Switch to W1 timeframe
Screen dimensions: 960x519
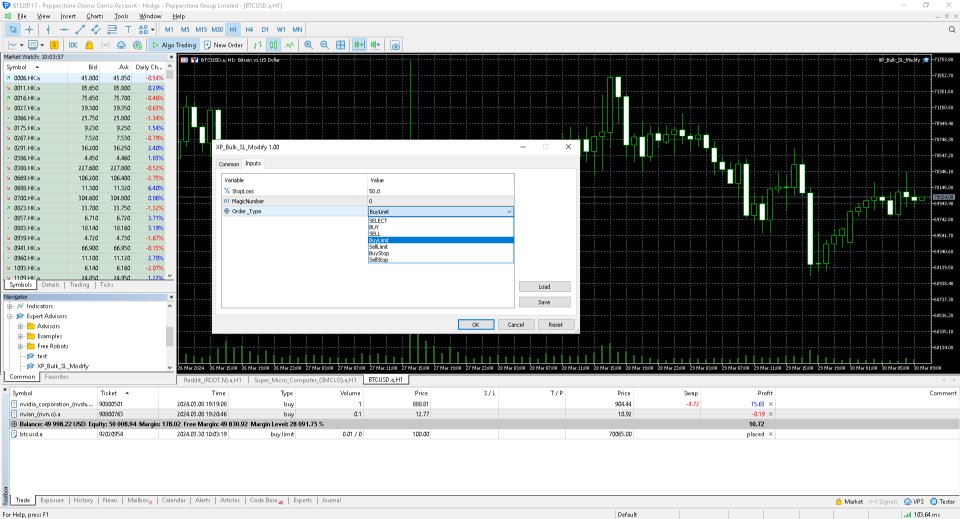pos(281,29)
